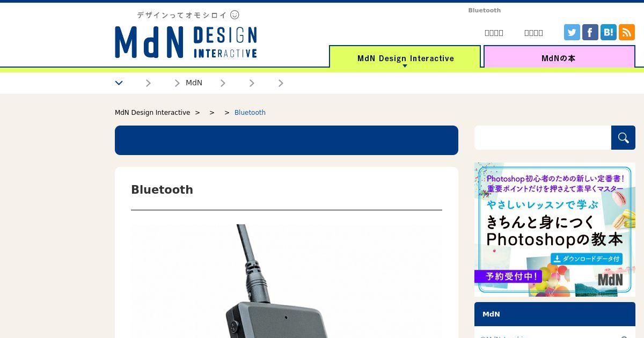644x338 pixels.
Task: Click the MdN sidebar section header
Action: coord(555,314)
